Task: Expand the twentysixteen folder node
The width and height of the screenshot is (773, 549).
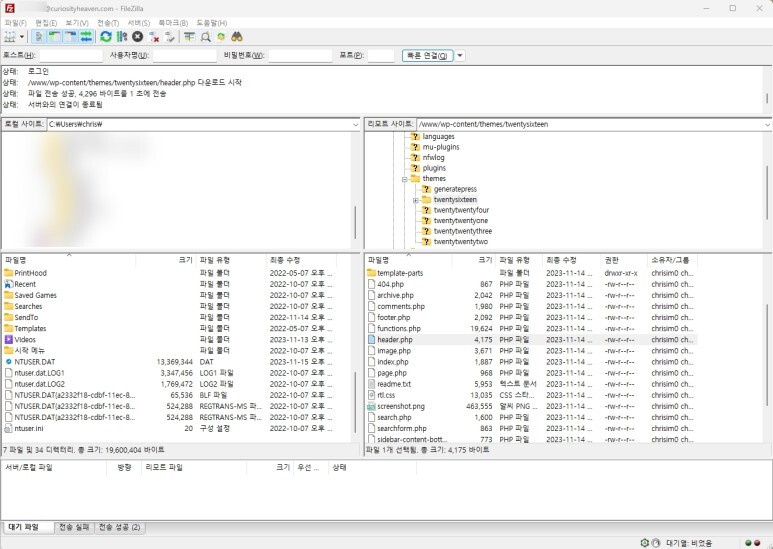Action: pyautogui.click(x=416, y=201)
